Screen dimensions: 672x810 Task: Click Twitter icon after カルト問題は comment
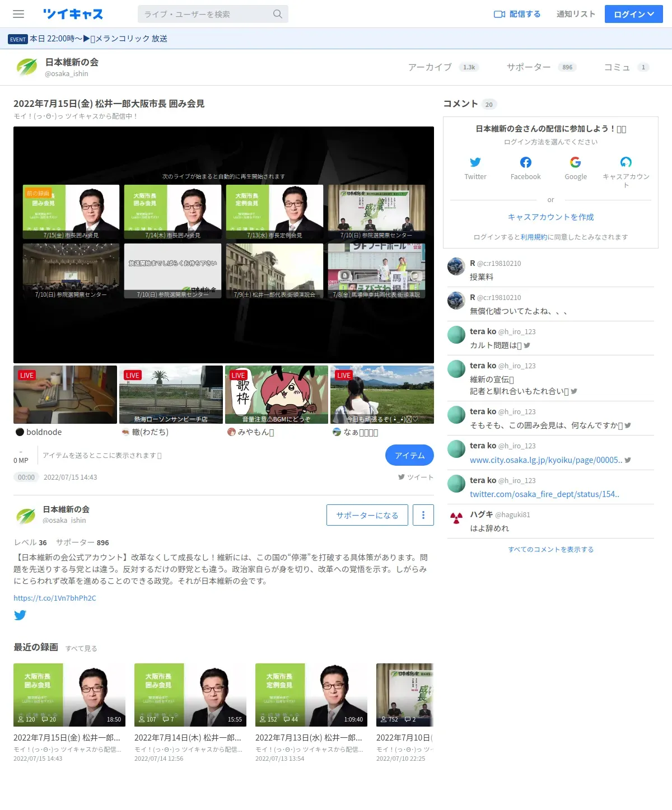pyautogui.click(x=527, y=345)
